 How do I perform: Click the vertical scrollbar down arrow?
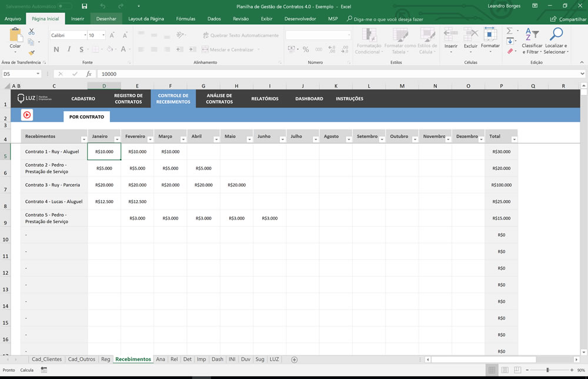(x=583, y=352)
